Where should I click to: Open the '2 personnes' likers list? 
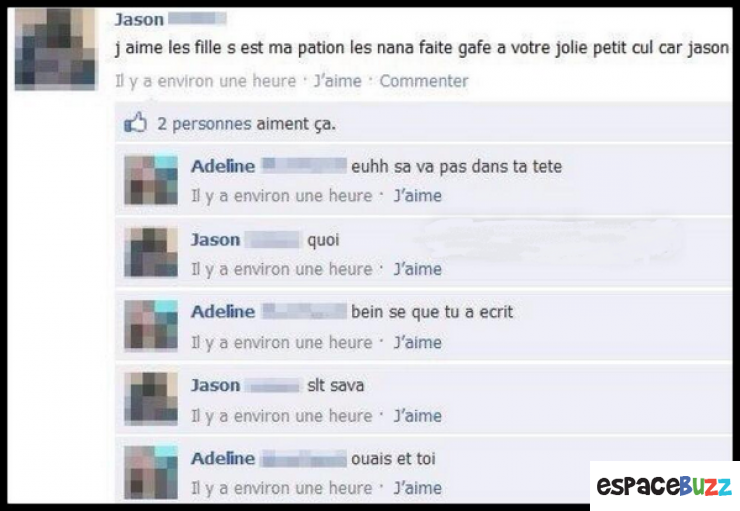(x=204, y=124)
